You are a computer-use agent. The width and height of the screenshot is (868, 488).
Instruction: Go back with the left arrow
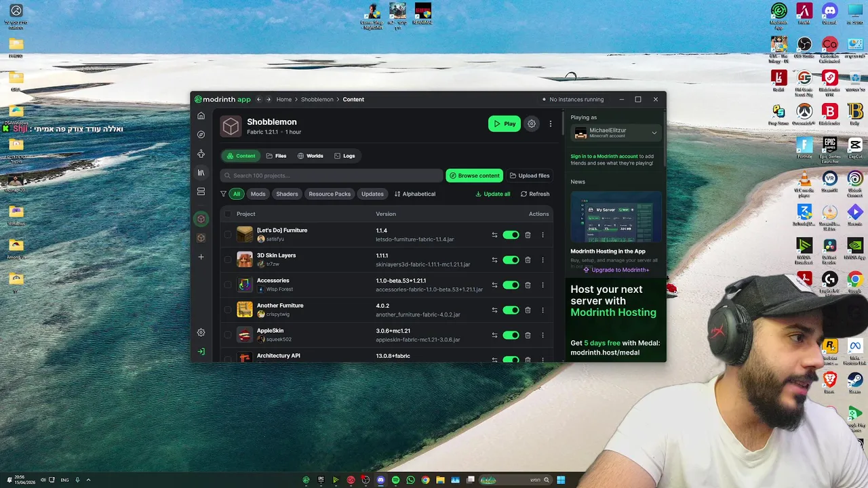pos(258,100)
